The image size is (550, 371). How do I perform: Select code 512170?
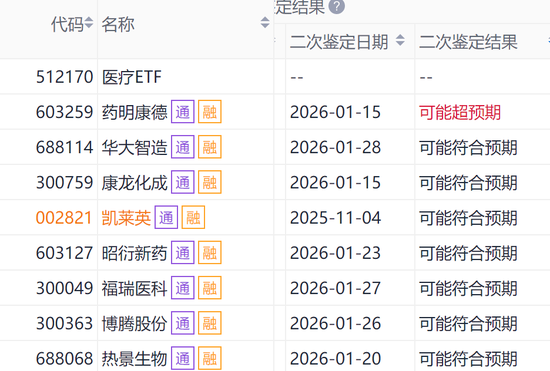point(65,77)
